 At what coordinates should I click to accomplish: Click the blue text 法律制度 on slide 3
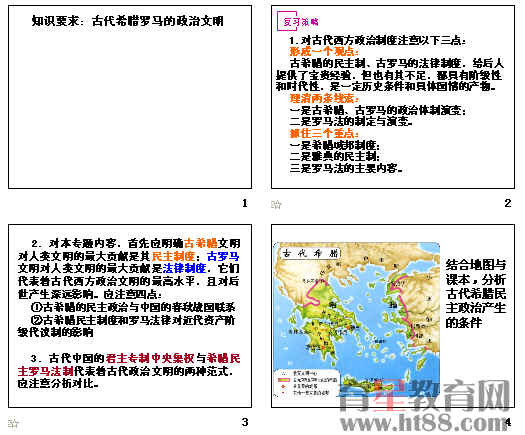[184, 268]
